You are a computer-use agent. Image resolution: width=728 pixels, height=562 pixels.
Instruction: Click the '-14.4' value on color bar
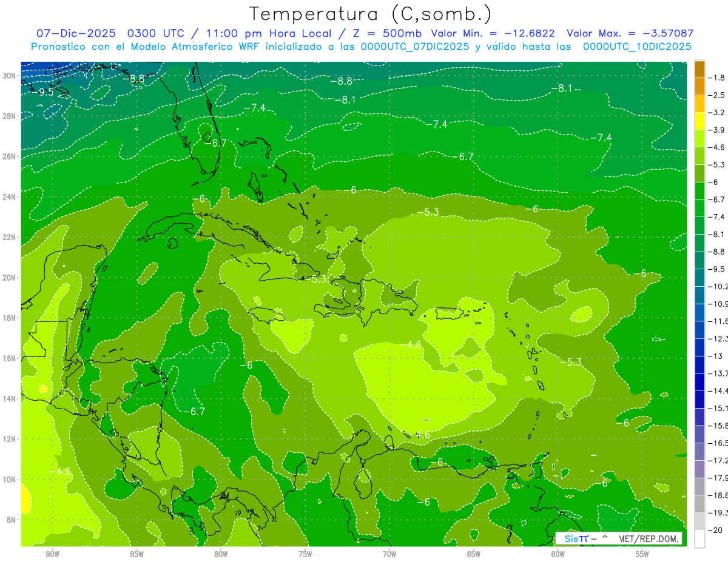(x=719, y=390)
